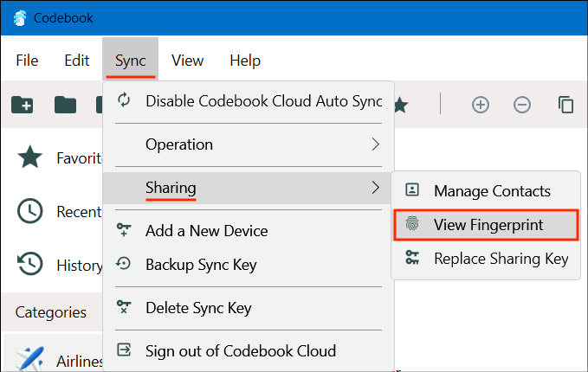Click the dark folder toolbar icon

click(65, 105)
